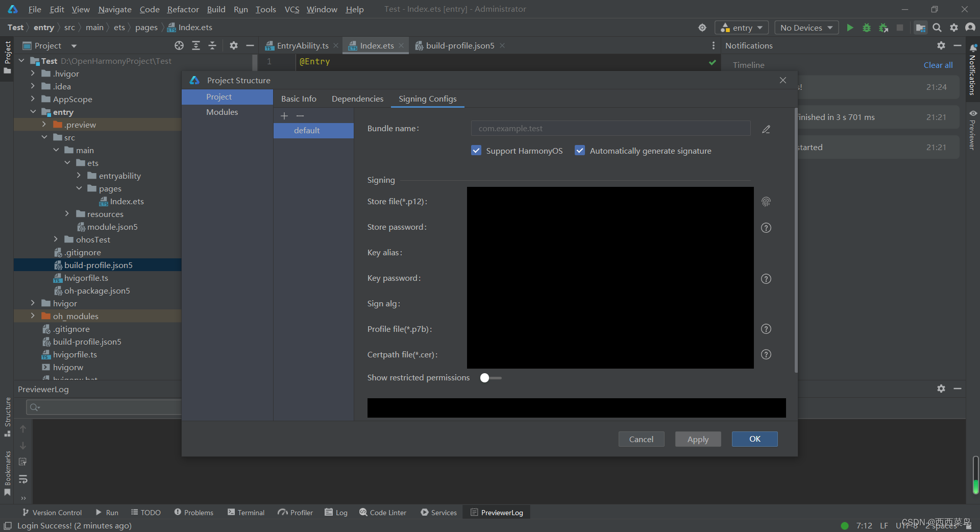Select hvigorfile.ts under entry

pyautogui.click(x=86, y=278)
